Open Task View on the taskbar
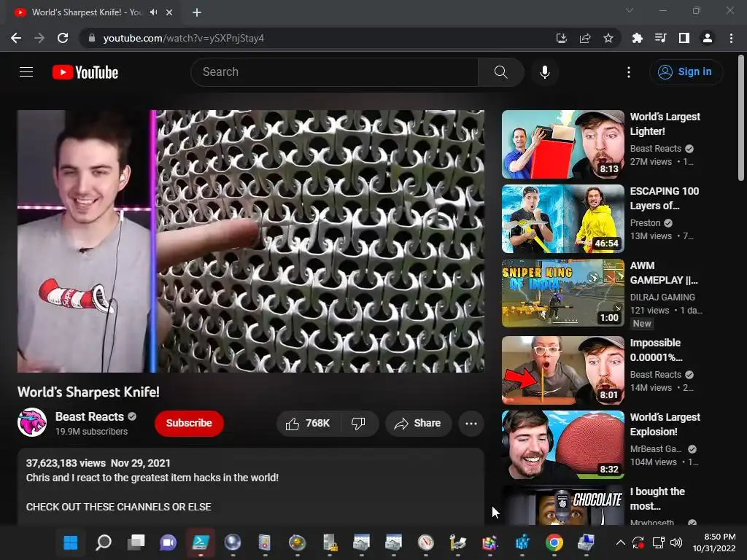The width and height of the screenshot is (747, 560). pyautogui.click(x=136, y=542)
